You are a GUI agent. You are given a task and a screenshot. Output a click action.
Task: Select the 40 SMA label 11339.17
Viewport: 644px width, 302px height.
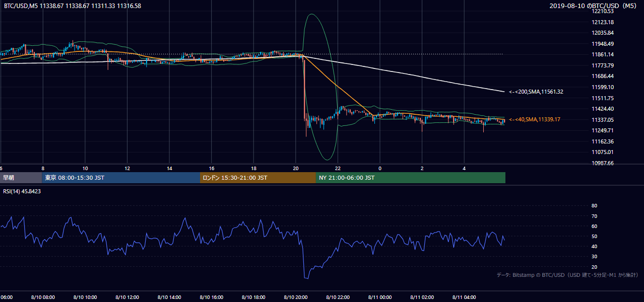tap(535, 119)
